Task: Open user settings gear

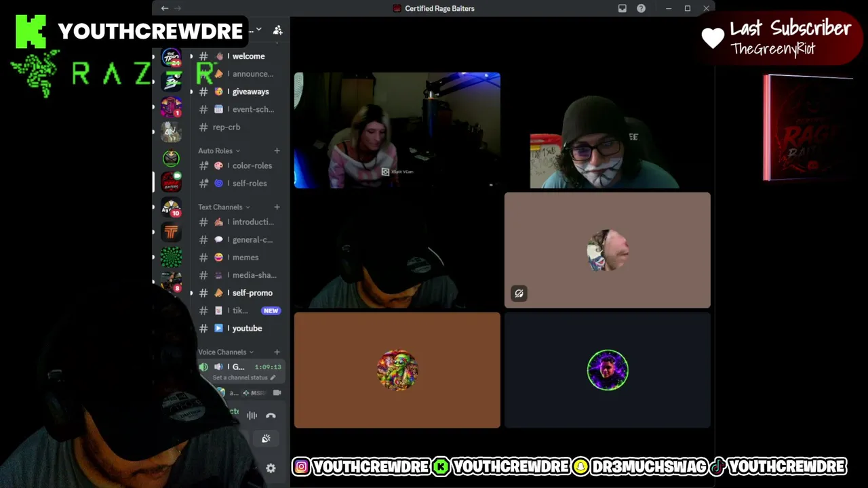Action: (x=271, y=468)
